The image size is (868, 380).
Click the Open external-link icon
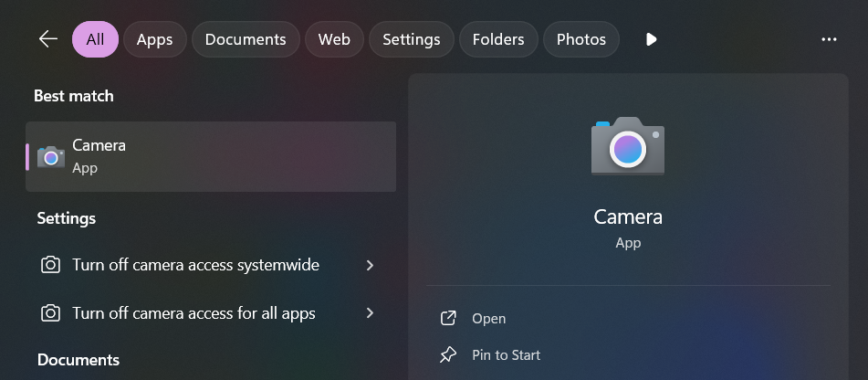coord(448,319)
